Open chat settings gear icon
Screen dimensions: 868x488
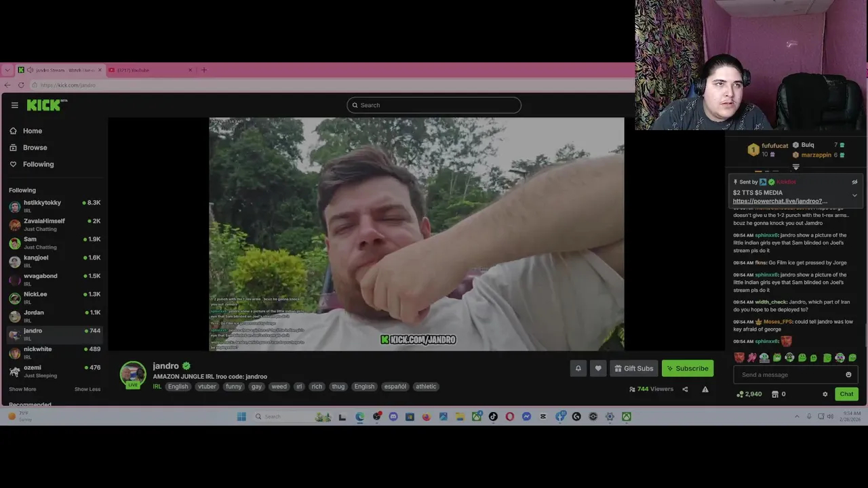click(x=825, y=394)
